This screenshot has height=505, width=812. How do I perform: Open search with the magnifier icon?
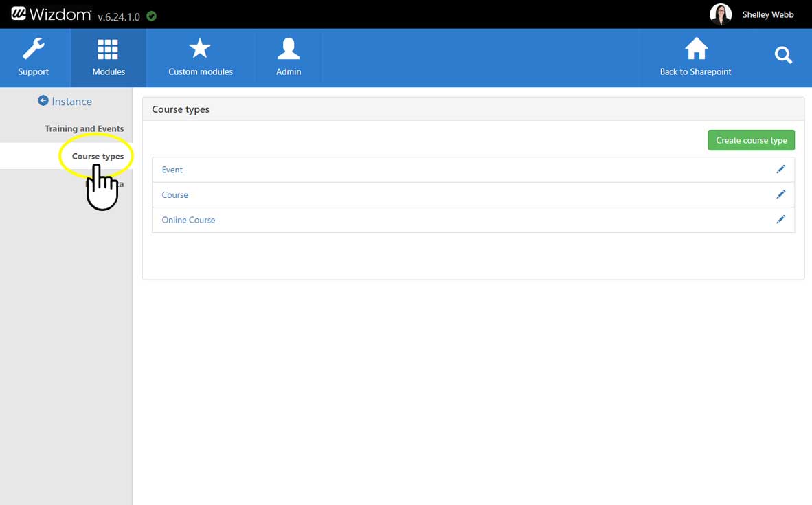tap(783, 56)
